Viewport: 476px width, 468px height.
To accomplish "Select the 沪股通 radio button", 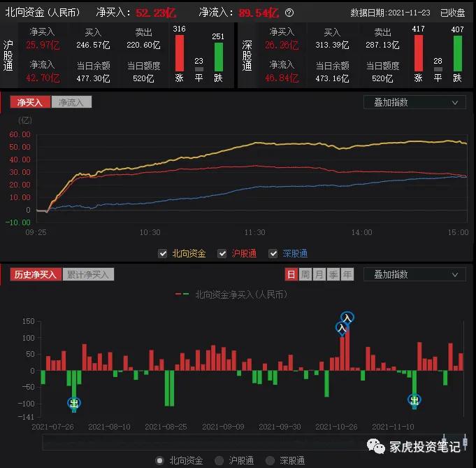I will point(219,461).
